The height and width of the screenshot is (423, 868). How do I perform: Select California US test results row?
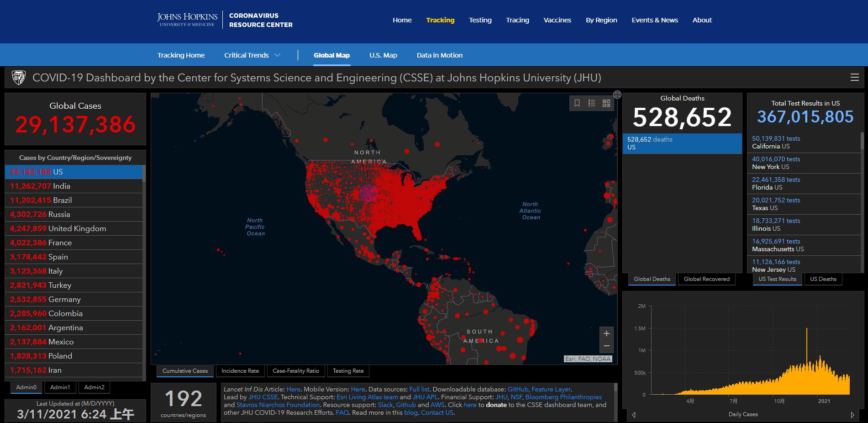coord(804,143)
